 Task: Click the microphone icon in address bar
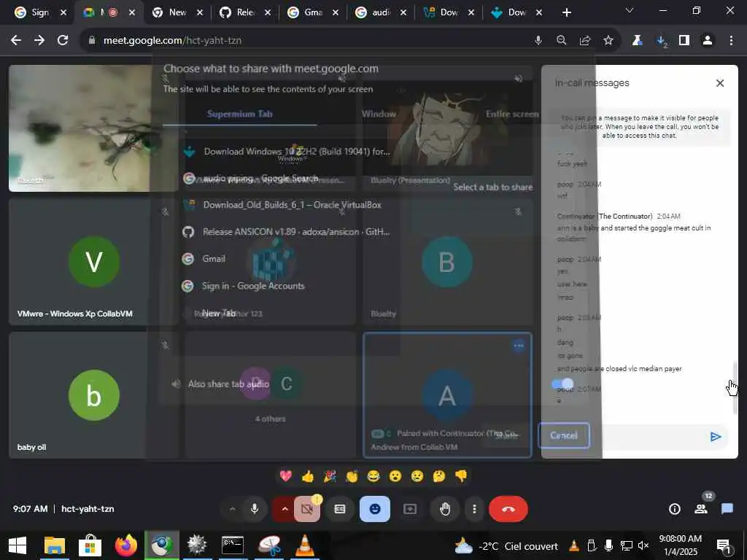(538, 41)
